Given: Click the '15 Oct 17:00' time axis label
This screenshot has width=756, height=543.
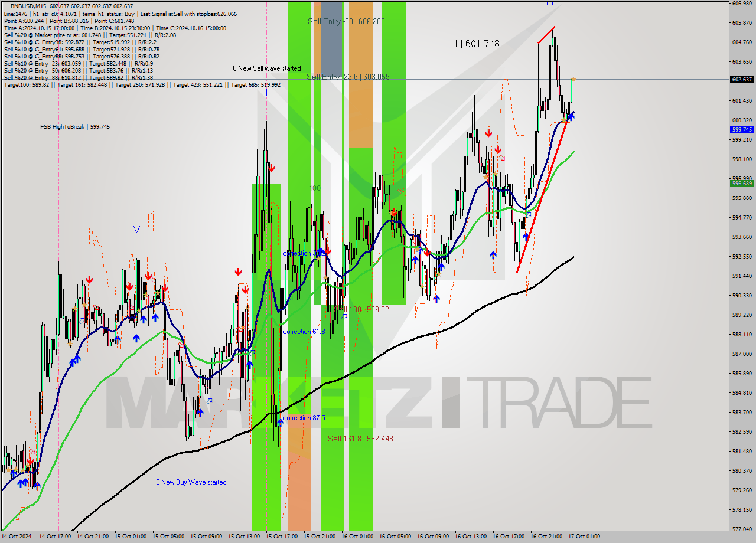Looking at the screenshot, I should [x=282, y=537].
